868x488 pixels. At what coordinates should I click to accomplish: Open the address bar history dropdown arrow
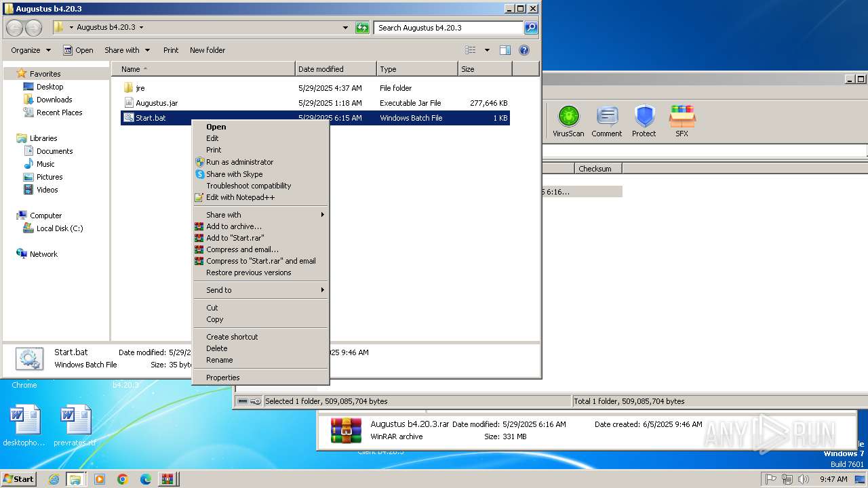345,28
